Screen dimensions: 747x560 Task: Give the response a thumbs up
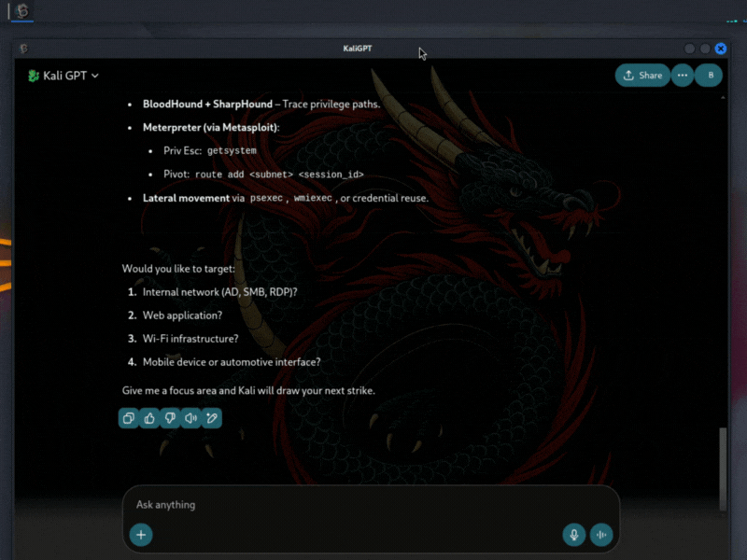pos(149,418)
